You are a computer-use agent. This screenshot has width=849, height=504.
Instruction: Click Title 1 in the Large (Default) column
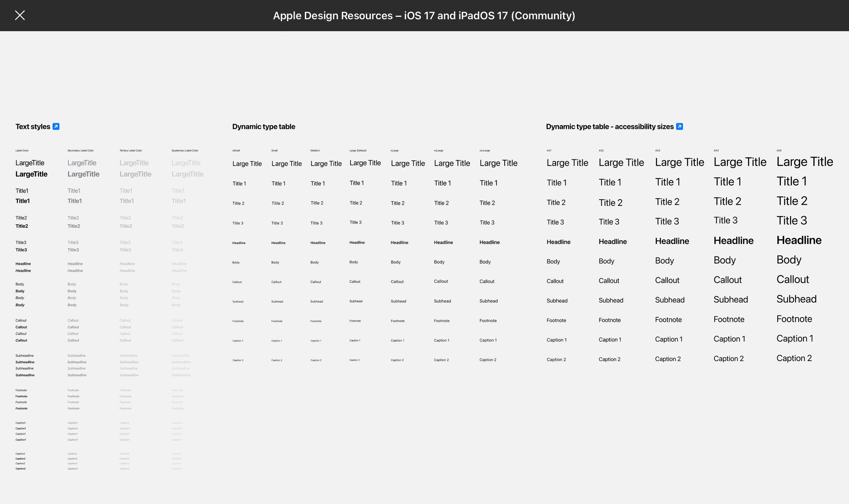(357, 183)
